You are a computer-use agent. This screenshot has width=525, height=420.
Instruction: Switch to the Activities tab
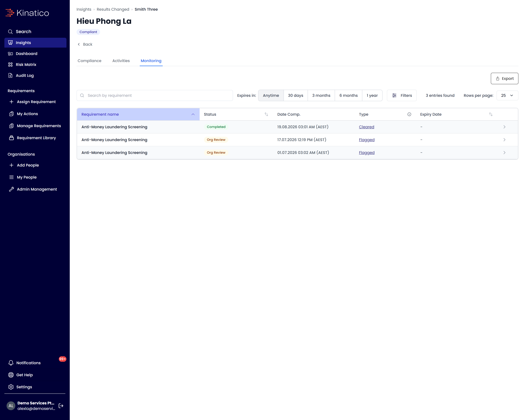click(x=121, y=61)
